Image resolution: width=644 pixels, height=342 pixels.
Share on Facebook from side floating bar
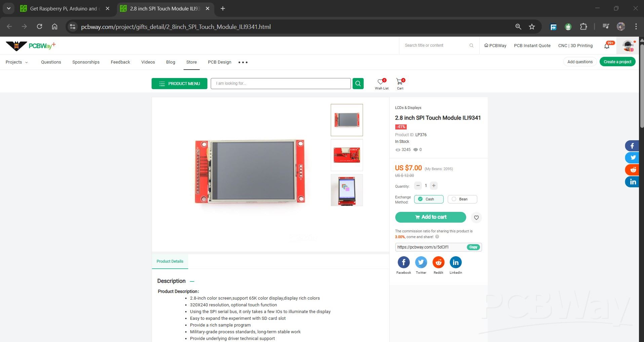(632, 146)
